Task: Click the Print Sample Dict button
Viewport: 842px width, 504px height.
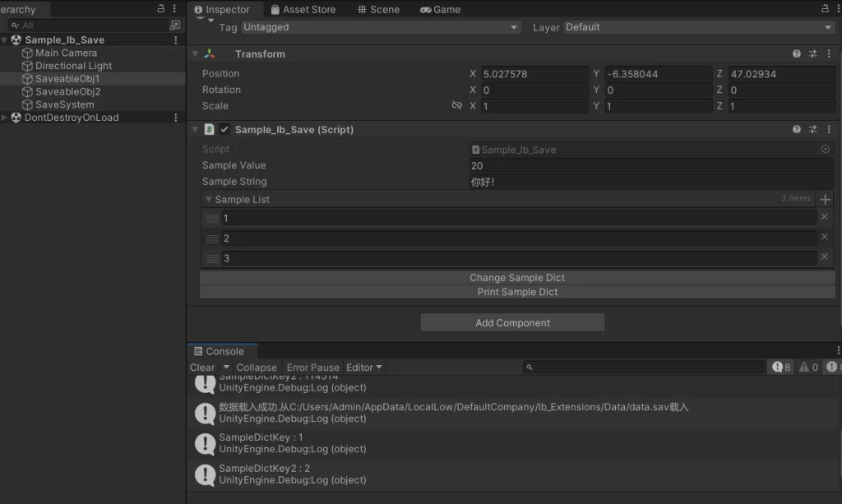Action: [517, 292]
